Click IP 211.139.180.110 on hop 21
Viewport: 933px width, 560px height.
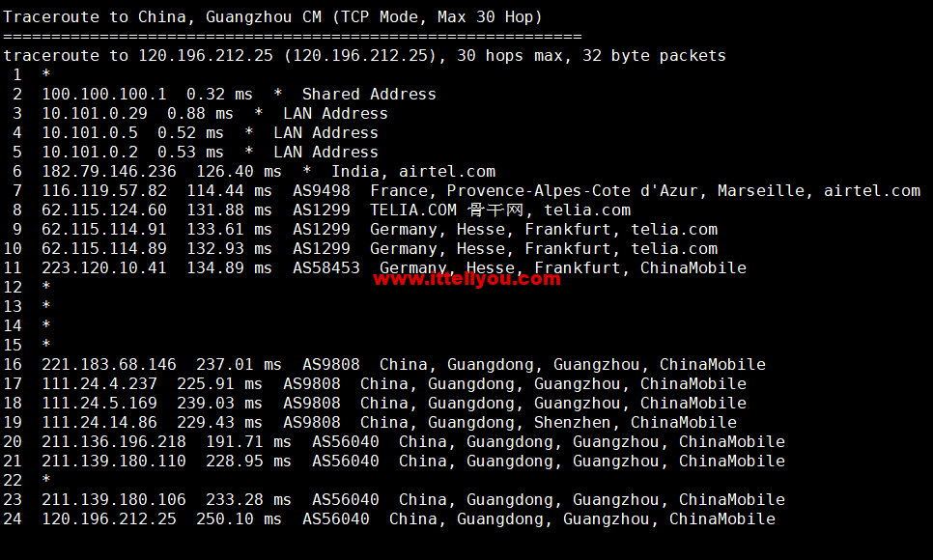click(x=114, y=462)
